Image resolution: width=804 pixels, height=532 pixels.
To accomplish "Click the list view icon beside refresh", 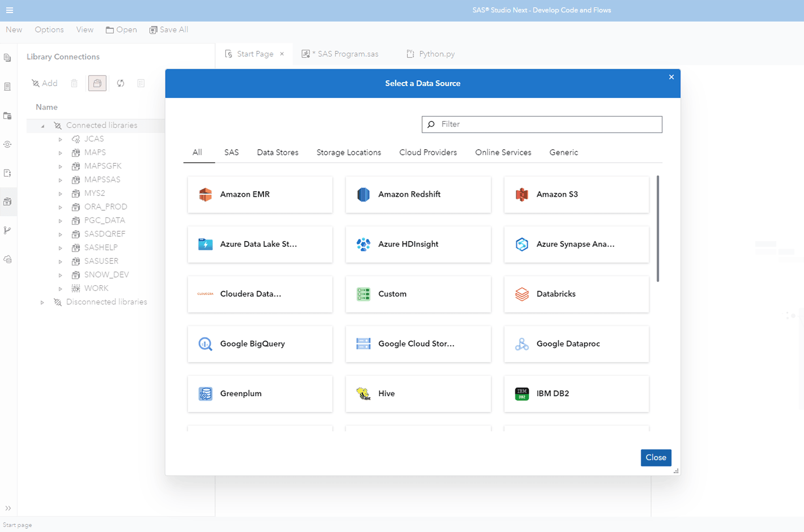I will (141, 83).
